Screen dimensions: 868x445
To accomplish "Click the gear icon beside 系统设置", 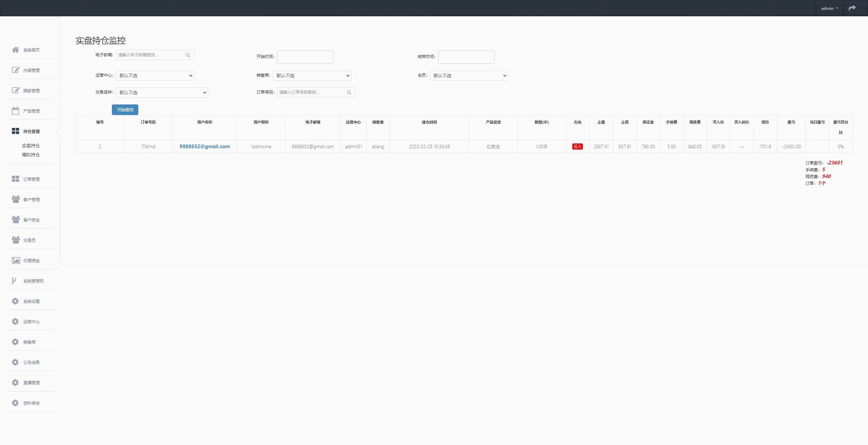I will point(15,301).
